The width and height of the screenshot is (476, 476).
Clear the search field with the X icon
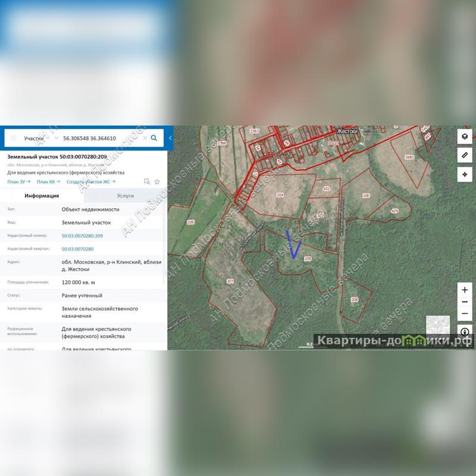pos(144,138)
